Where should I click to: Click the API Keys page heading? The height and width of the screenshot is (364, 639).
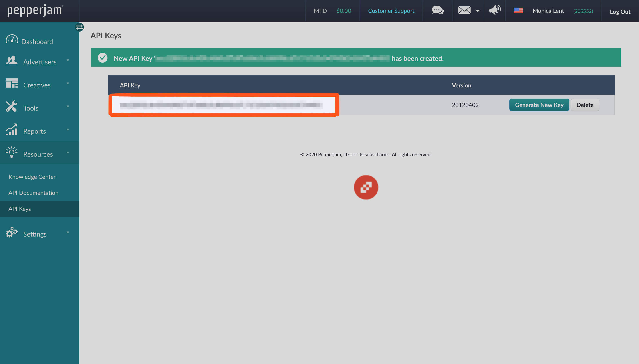pyautogui.click(x=106, y=36)
